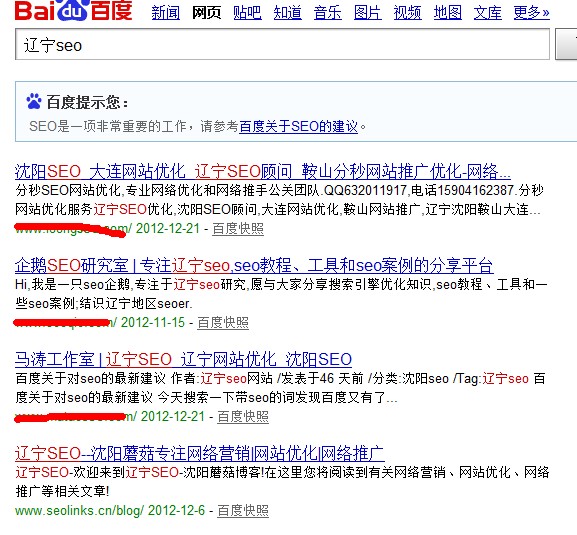The width and height of the screenshot is (577, 535).
Task: Open the 新闻 tab
Action: tap(166, 13)
